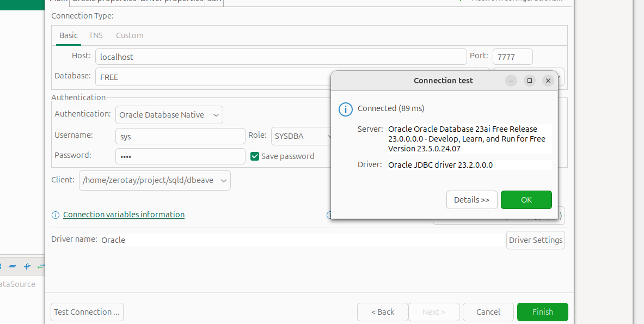Open the Connection variables information link
644x324 pixels.
(x=124, y=215)
